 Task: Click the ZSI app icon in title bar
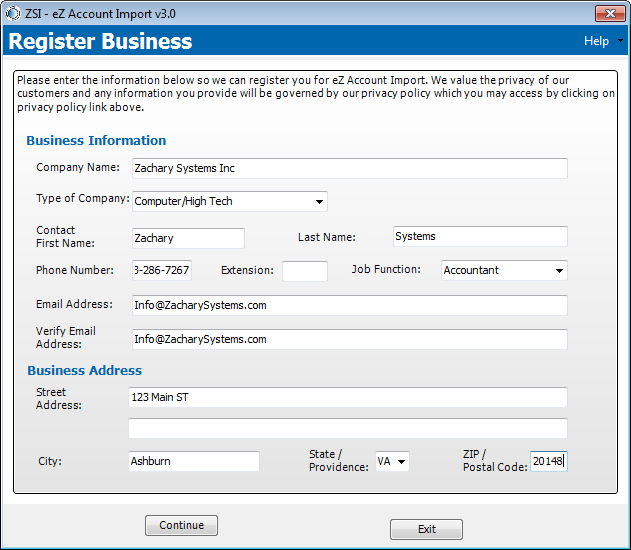pyautogui.click(x=11, y=13)
